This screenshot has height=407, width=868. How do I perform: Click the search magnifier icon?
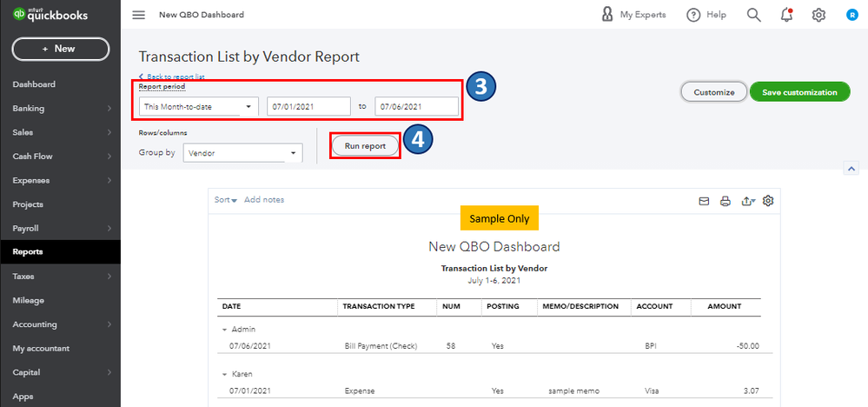pyautogui.click(x=754, y=15)
